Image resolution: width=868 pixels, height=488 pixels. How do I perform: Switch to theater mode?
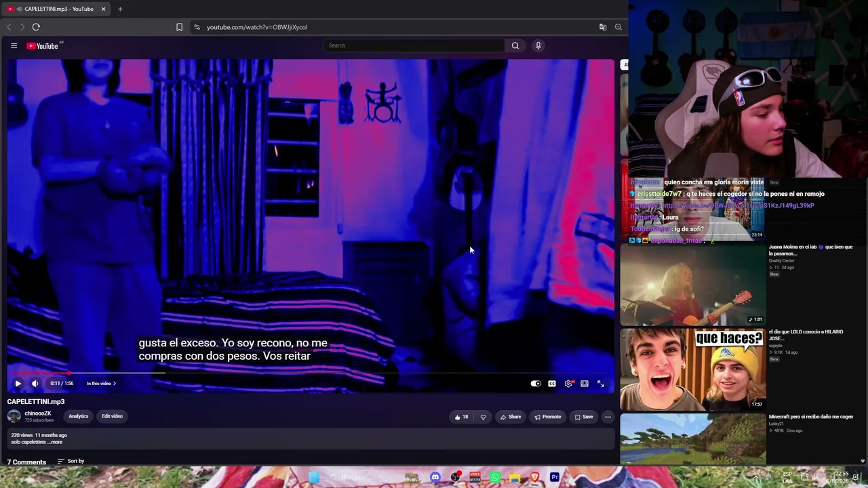tap(585, 384)
